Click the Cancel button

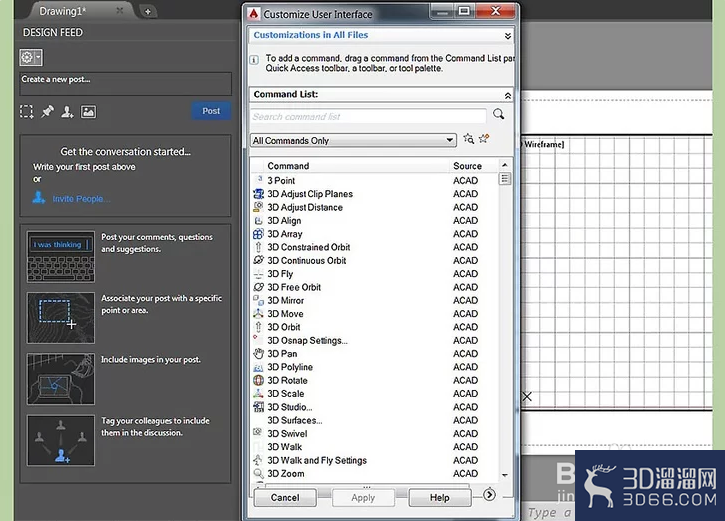pyautogui.click(x=285, y=497)
